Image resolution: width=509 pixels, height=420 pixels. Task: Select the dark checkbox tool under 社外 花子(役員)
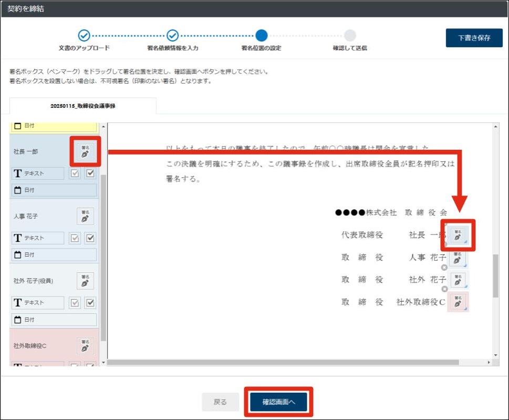coord(90,303)
